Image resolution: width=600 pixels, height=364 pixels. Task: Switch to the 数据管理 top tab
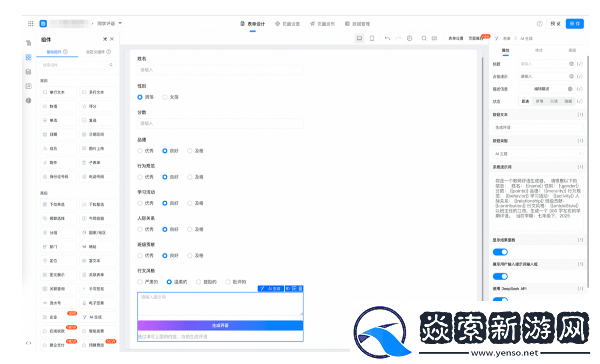click(x=357, y=24)
